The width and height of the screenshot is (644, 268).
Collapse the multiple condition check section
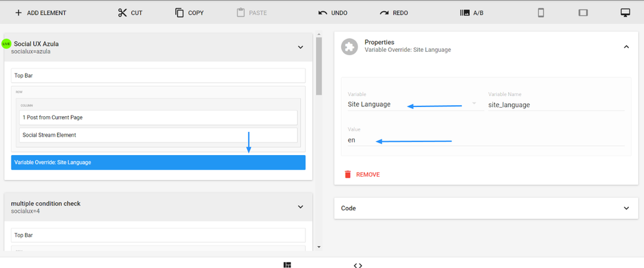click(300, 207)
